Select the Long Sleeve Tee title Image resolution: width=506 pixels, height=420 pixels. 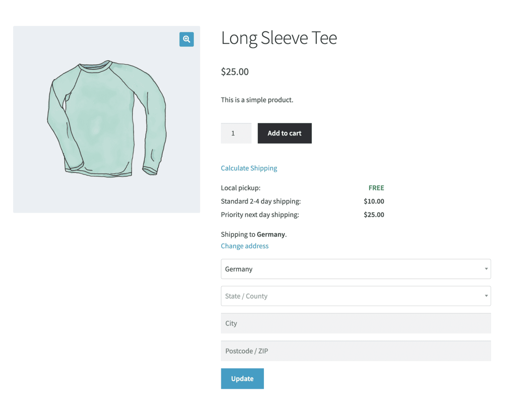click(279, 38)
